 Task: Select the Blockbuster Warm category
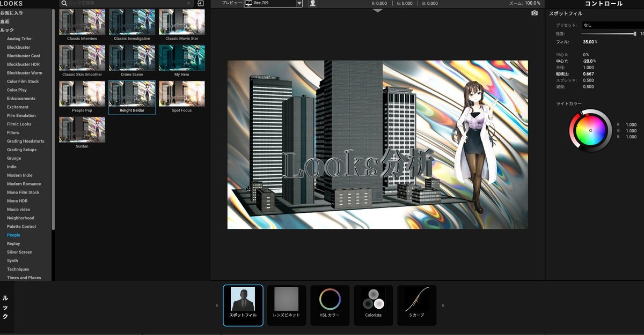pos(25,73)
